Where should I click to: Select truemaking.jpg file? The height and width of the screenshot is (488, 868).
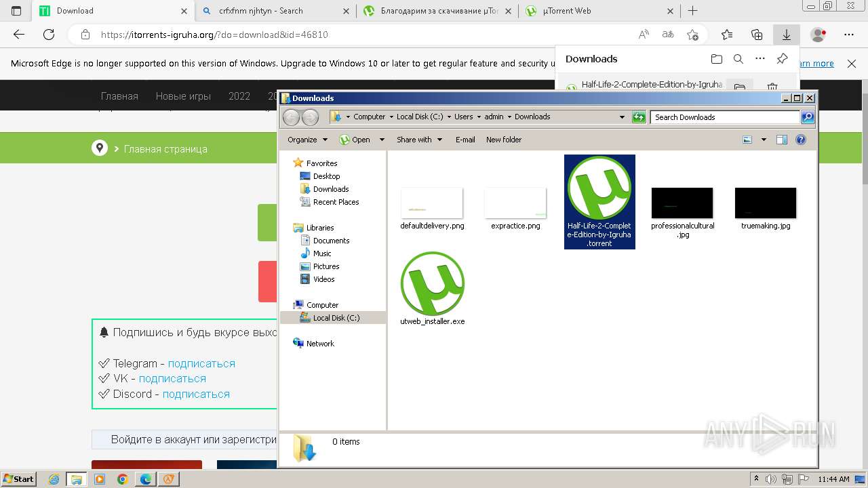click(x=765, y=208)
